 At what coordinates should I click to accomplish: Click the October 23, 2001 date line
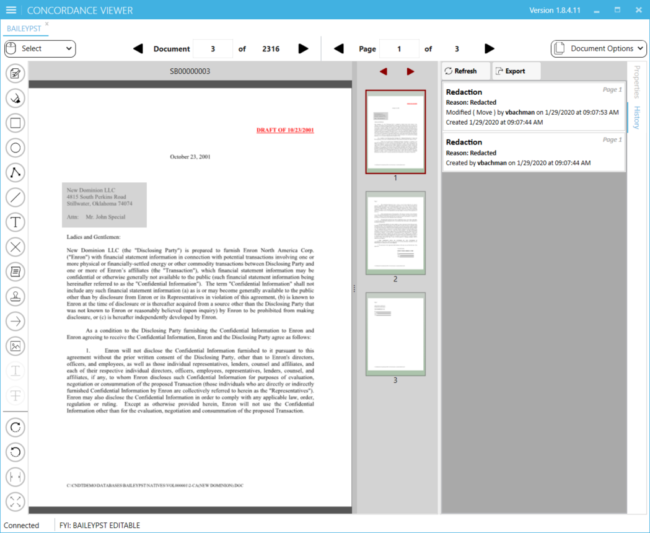click(x=190, y=157)
